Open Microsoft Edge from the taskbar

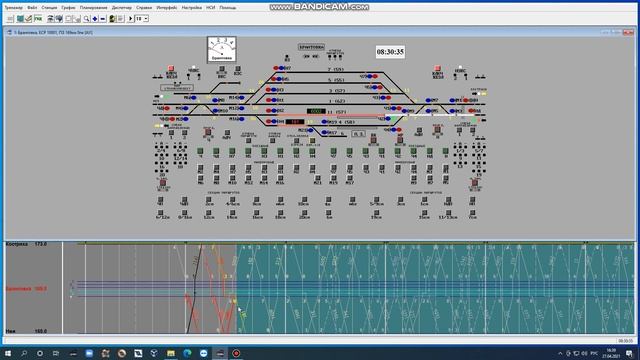pyautogui.click(x=187, y=353)
